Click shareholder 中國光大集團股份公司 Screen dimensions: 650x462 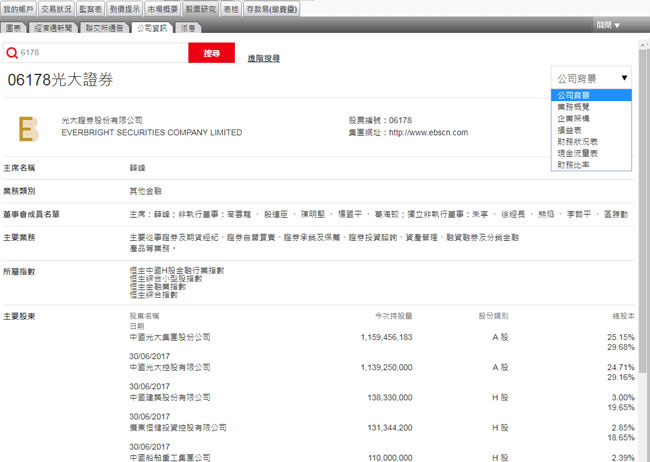coord(170,337)
